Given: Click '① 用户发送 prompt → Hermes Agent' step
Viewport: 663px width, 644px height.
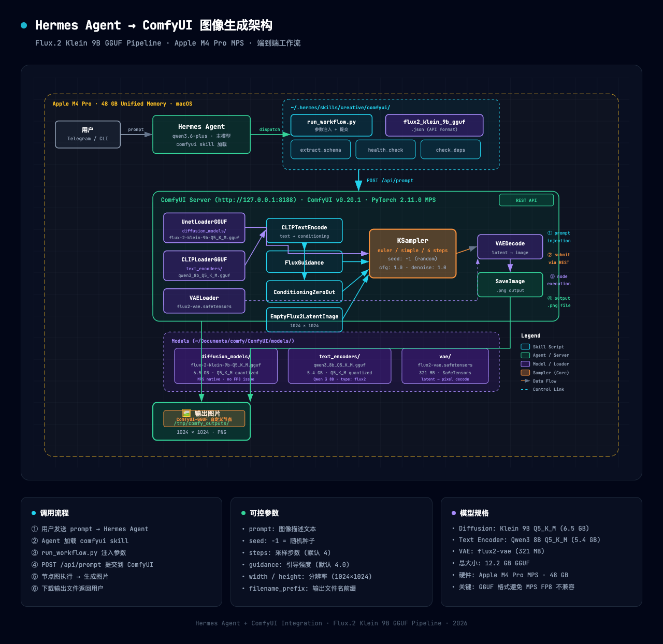Looking at the screenshot, I should [x=90, y=529].
